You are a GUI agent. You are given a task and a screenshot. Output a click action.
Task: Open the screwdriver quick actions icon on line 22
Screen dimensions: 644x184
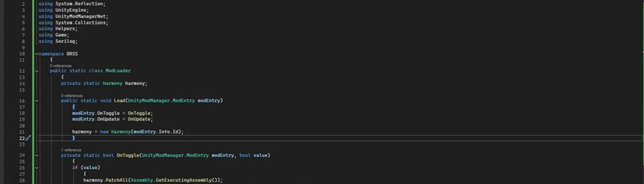(28, 138)
